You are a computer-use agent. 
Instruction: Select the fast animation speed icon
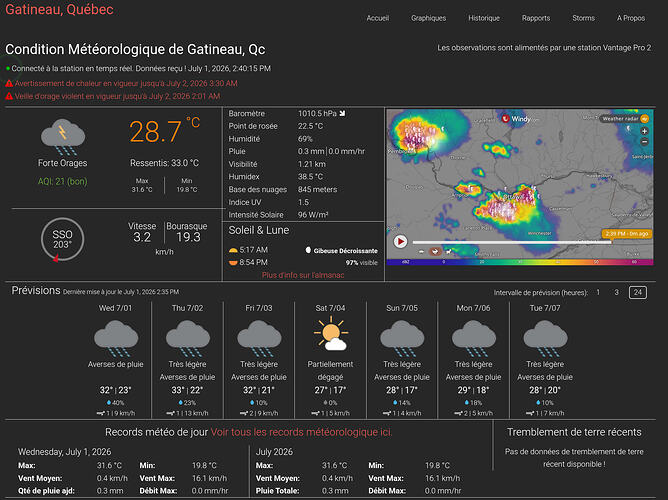[449, 252]
